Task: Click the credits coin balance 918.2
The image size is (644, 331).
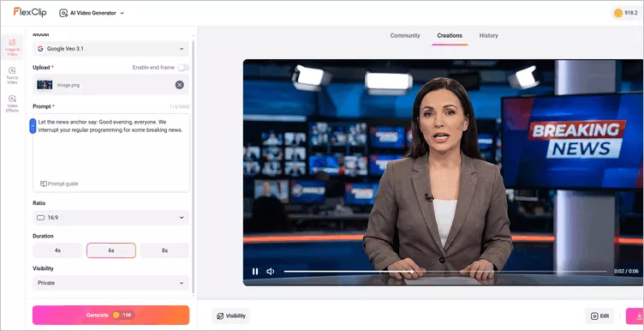Action: 626,13
